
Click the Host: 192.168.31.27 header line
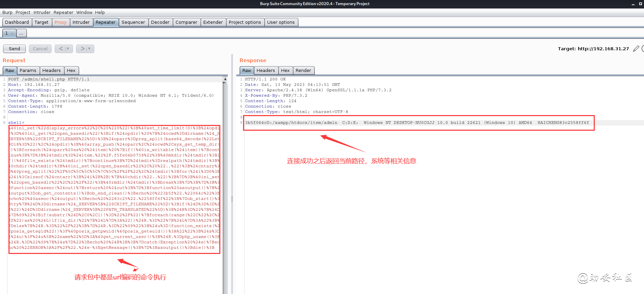pyautogui.click(x=34, y=85)
